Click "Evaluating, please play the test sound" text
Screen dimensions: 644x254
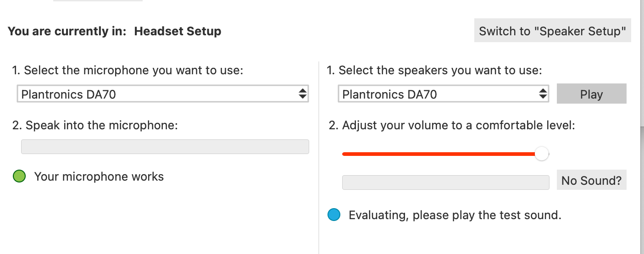(455, 215)
